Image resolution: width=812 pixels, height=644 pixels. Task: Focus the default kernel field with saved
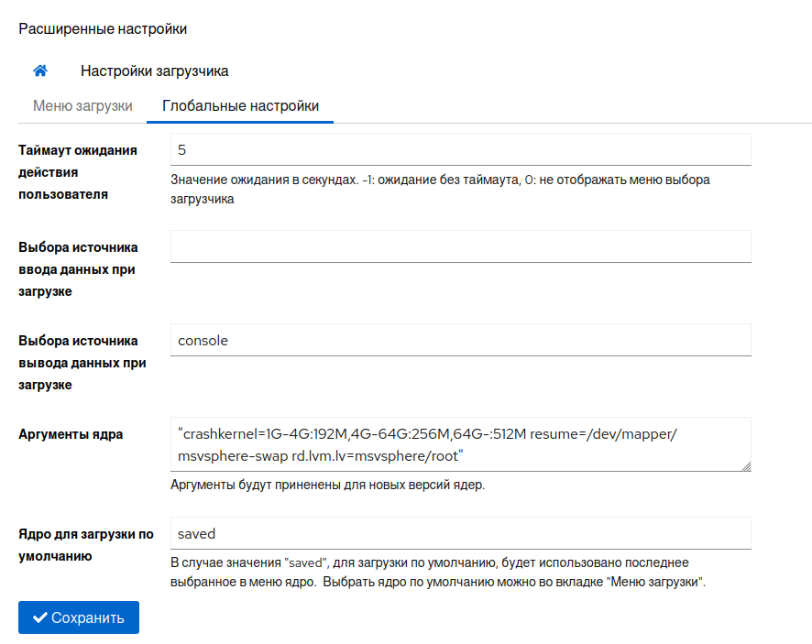coord(460,533)
